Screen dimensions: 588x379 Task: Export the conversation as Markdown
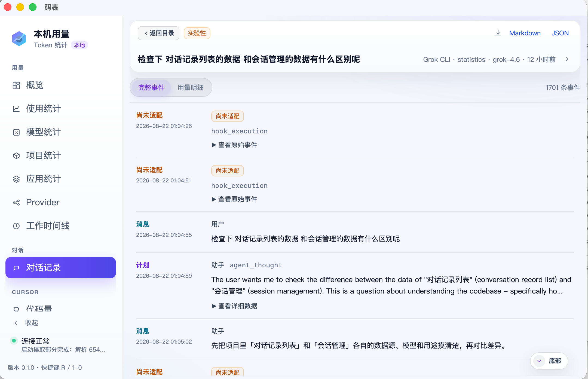click(x=525, y=33)
